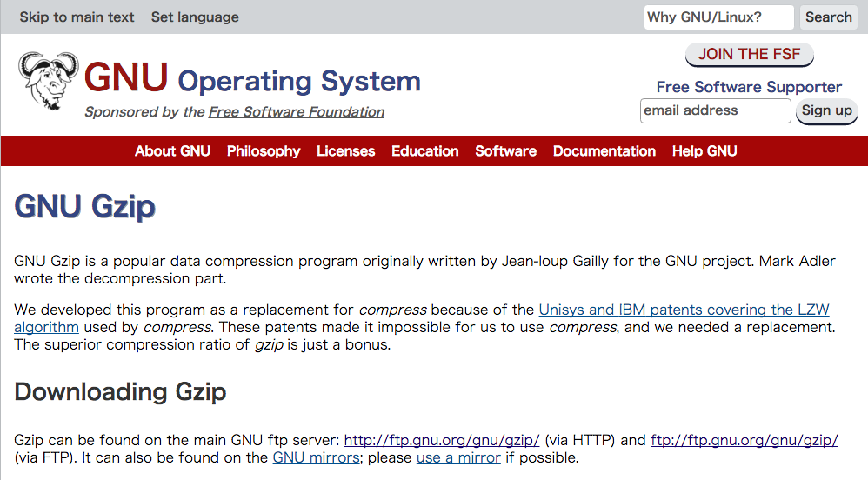868x480 pixels.
Task: Click the Downloading Gzip heading
Action: click(120, 392)
